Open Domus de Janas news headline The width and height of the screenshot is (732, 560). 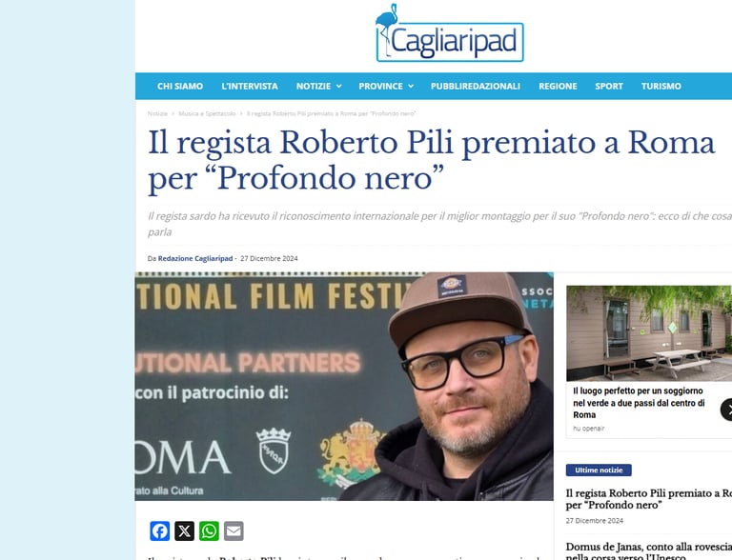coord(649,551)
